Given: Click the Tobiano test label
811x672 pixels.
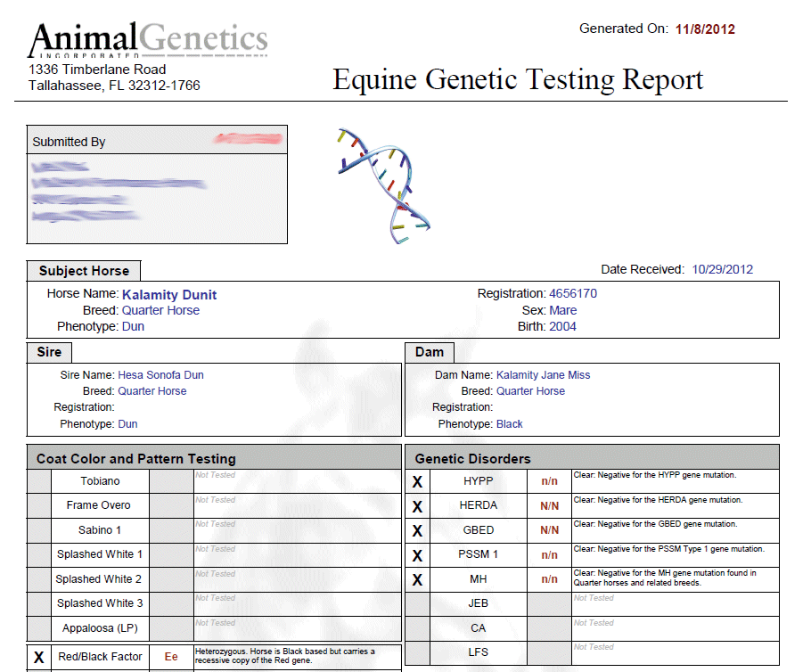Looking at the screenshot, I should pos(101,481).
